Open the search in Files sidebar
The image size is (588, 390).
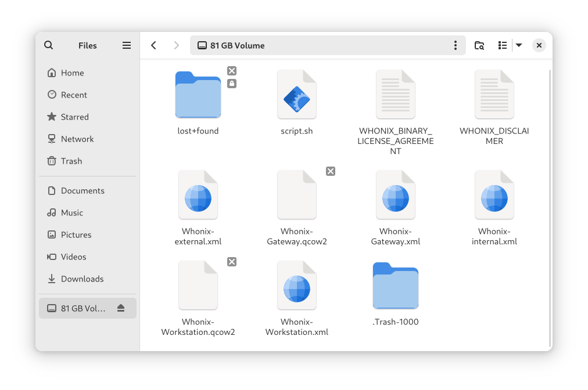click(48, 45)
